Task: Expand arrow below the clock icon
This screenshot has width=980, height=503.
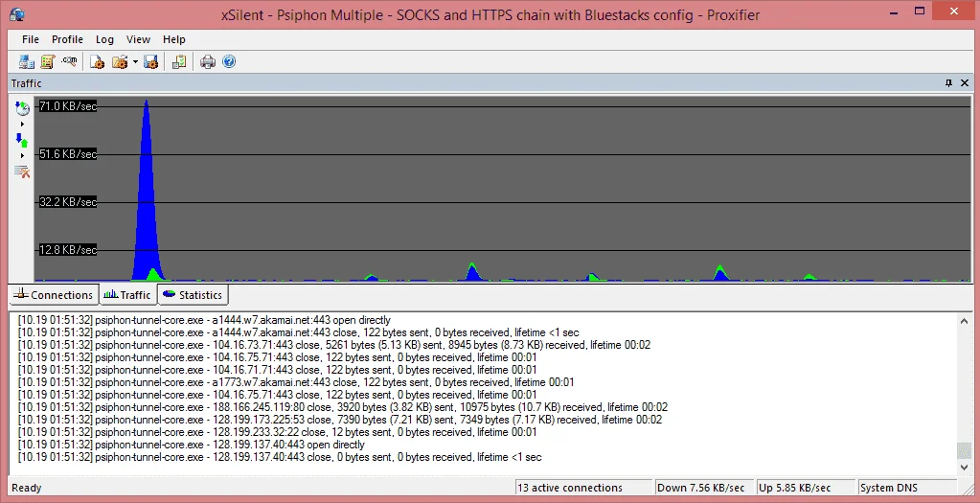Action: (22, 125)
